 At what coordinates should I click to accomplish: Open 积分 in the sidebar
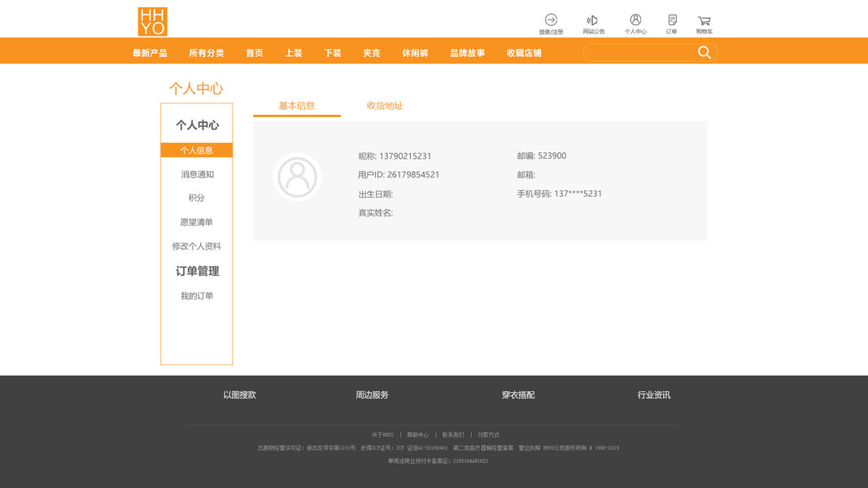pyautogui.click(x=197, y=198)
